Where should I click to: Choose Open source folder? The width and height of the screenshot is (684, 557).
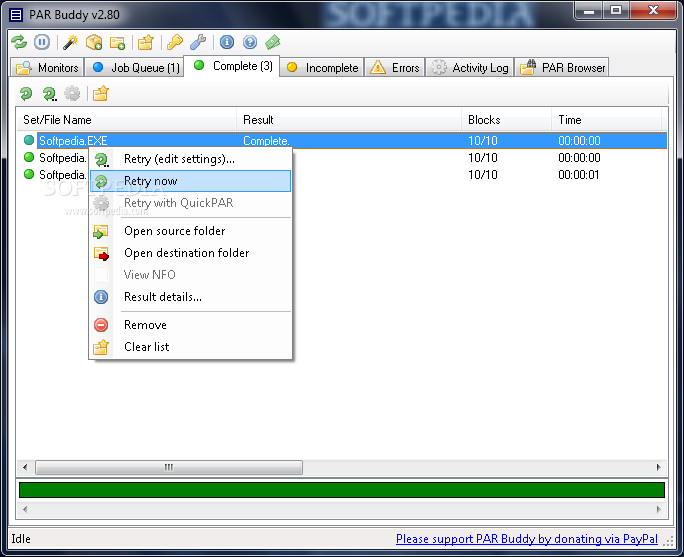coord(191,231)
